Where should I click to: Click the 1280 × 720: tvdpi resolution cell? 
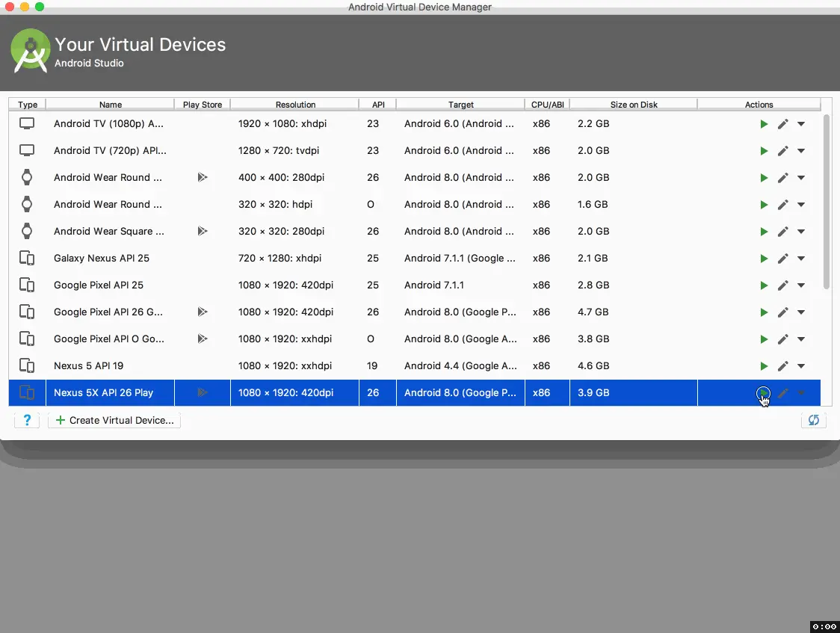279,150
